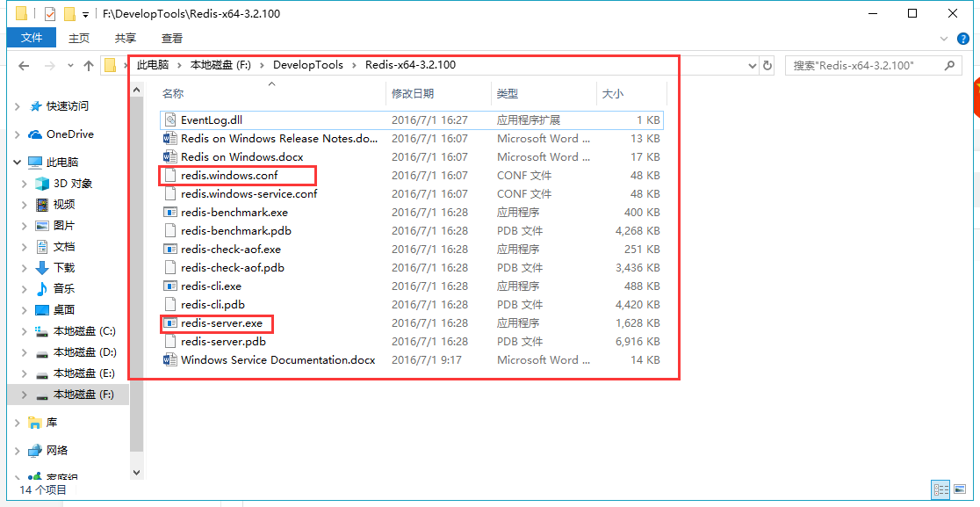Expand the 库 libraries node

click(x=18, y=423)
